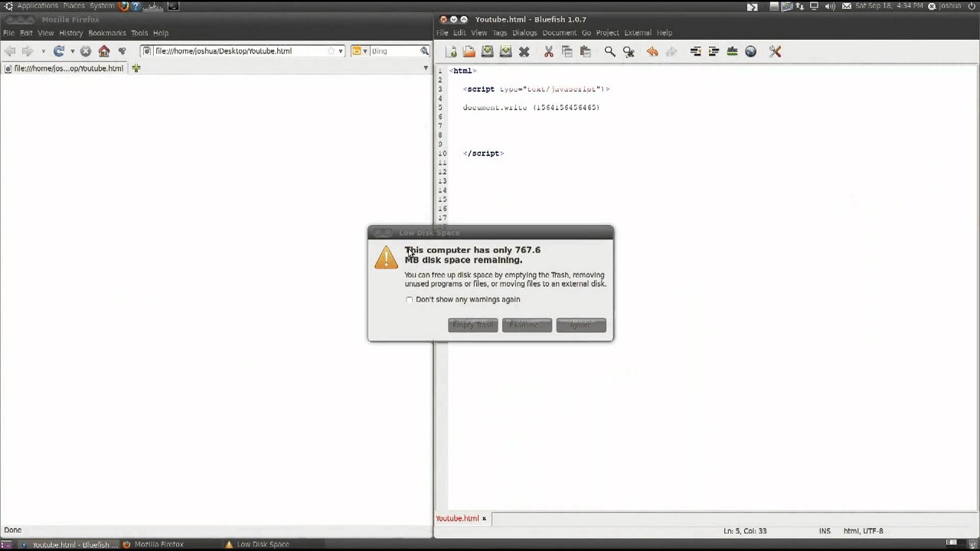The image size is (980, 551).
Task: Open the volume control in system tray
Action: [831, 5]
